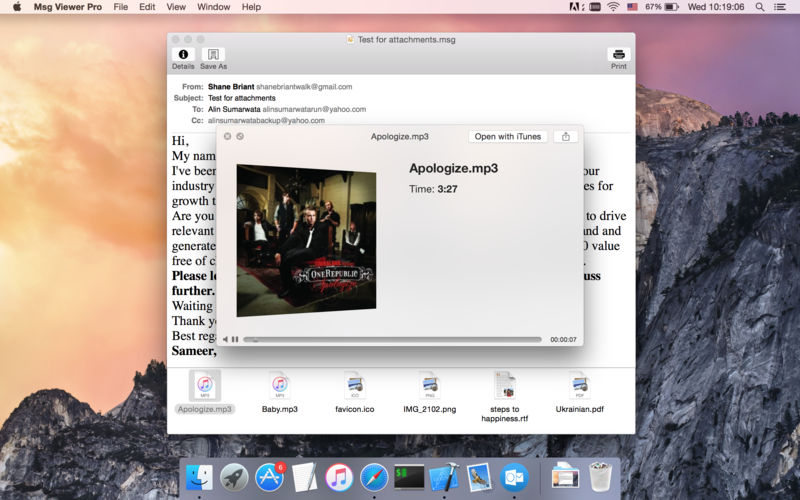Print the message with the Print icon

[x=618, y=55]
